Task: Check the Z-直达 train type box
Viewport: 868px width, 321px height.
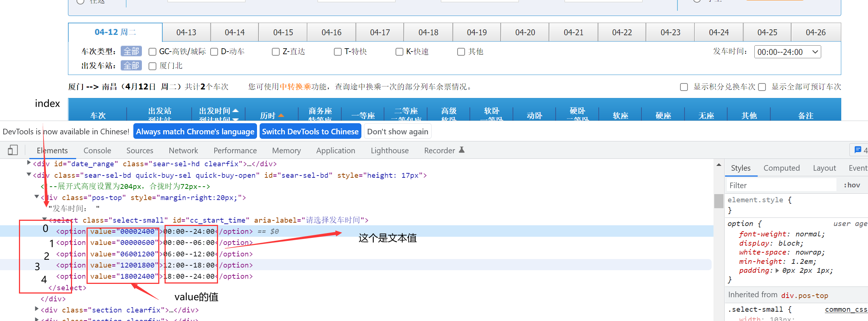Action: tap(276, 52)
